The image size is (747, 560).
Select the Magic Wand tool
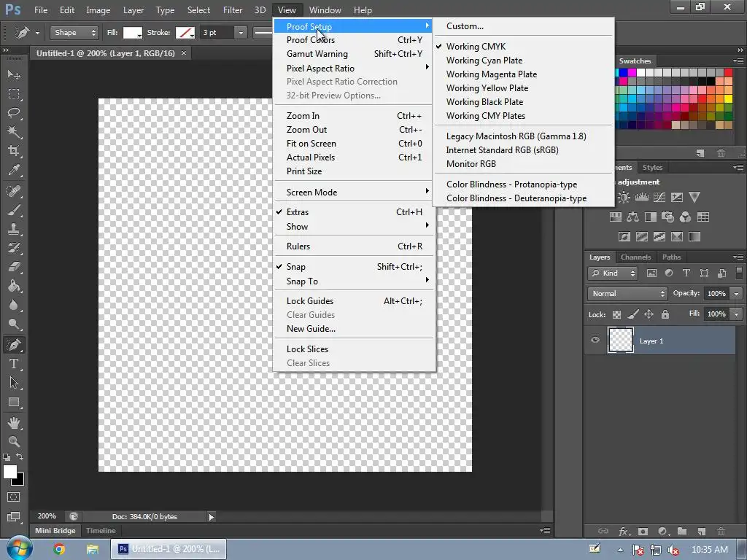[14, 132]
